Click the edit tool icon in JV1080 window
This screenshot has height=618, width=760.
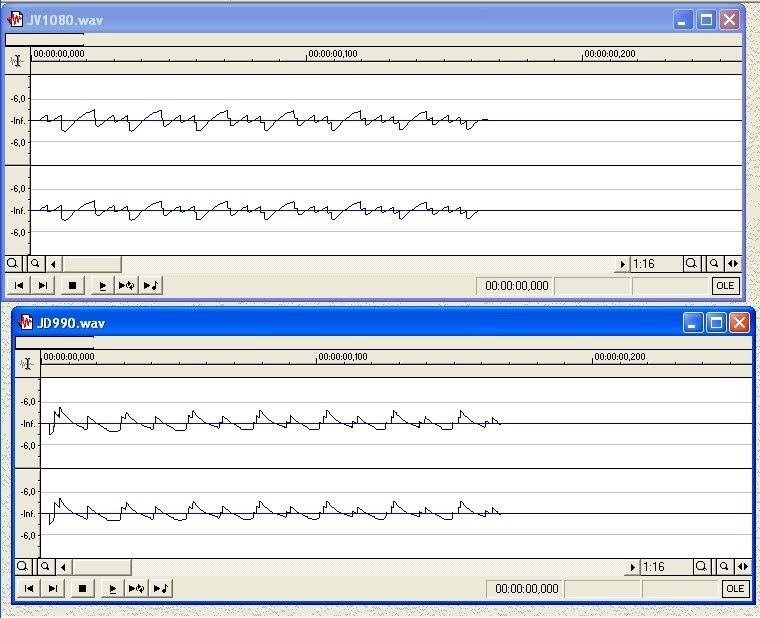point(17,61)
